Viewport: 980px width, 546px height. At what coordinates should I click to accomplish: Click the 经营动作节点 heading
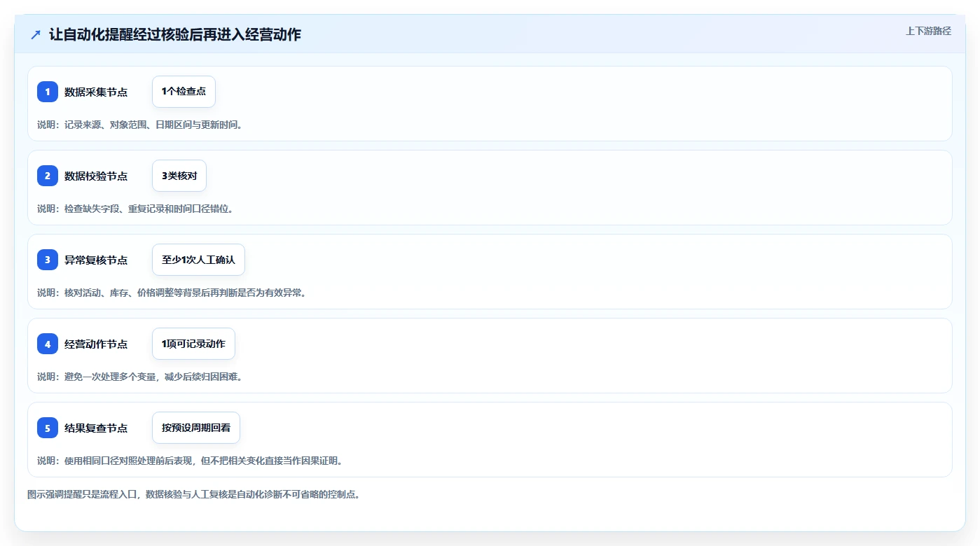click(x=96, y=344)
